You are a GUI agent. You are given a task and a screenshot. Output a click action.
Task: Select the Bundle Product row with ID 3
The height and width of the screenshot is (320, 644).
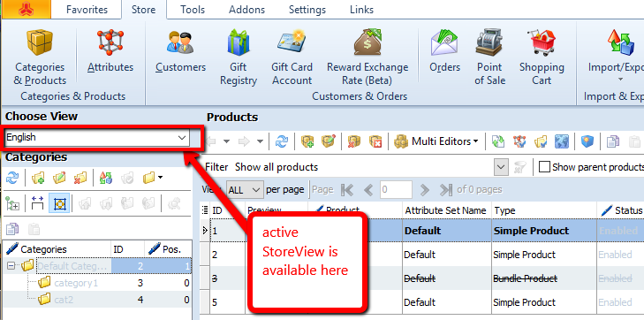tap(421, 278)
